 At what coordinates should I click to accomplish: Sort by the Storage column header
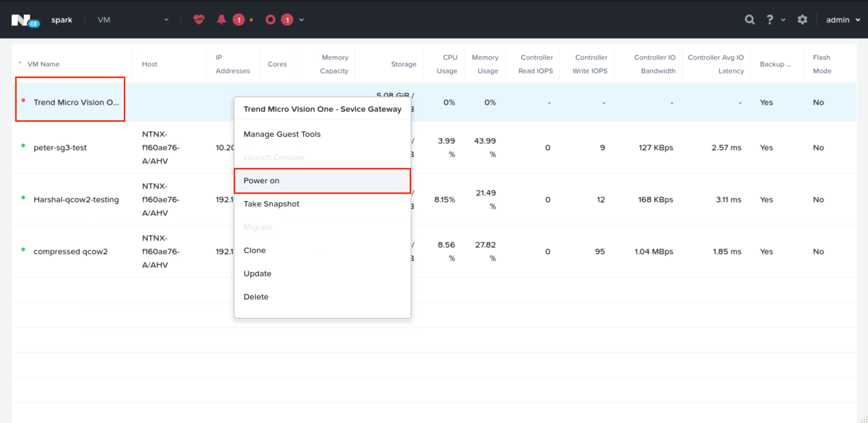coord(403,64)
